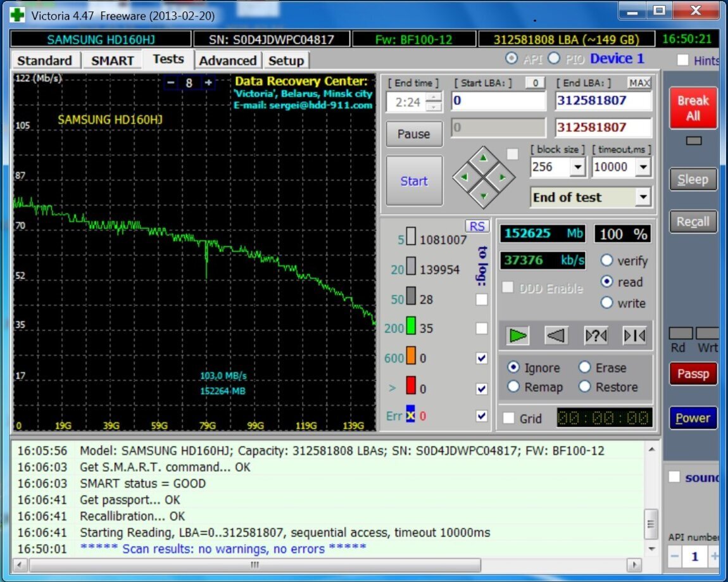Screen dimensions: 728x582
Task: Expand the timeout ms dropdown
Action: [643, 167]
